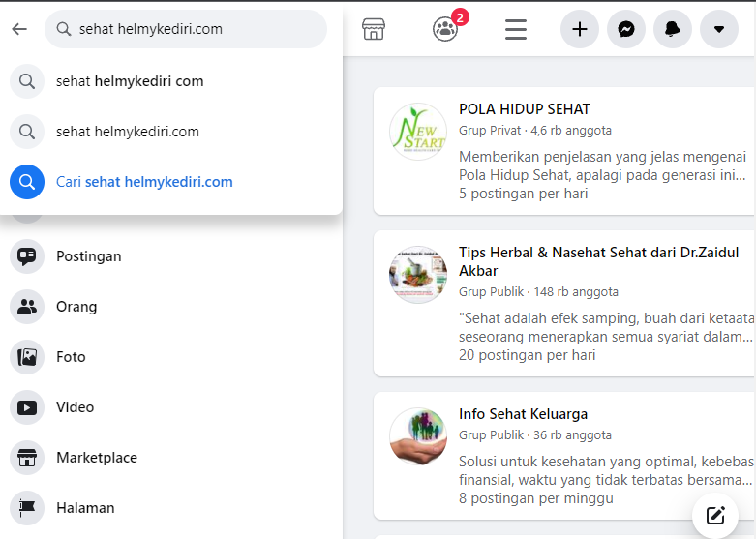Click 'Grup Privat · 4,6 rb anggota' text
The height and width of the screenshot is (539, 756).
[535, 131]
